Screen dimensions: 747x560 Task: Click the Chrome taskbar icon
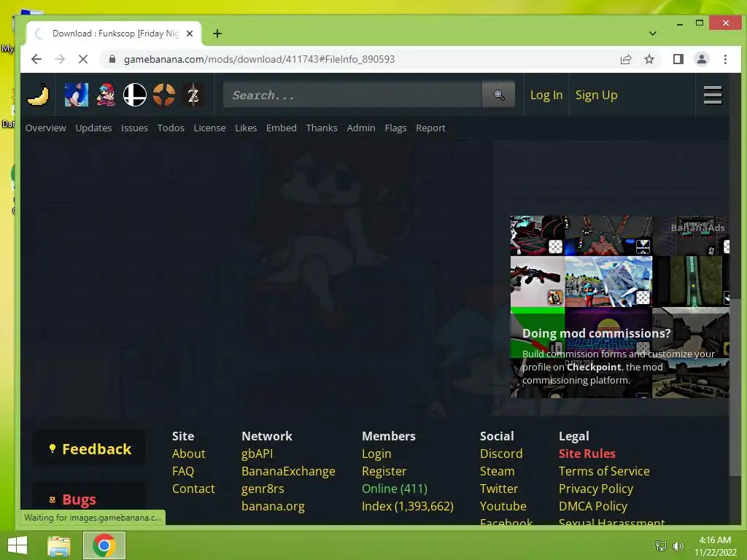[x=104, y=545]
